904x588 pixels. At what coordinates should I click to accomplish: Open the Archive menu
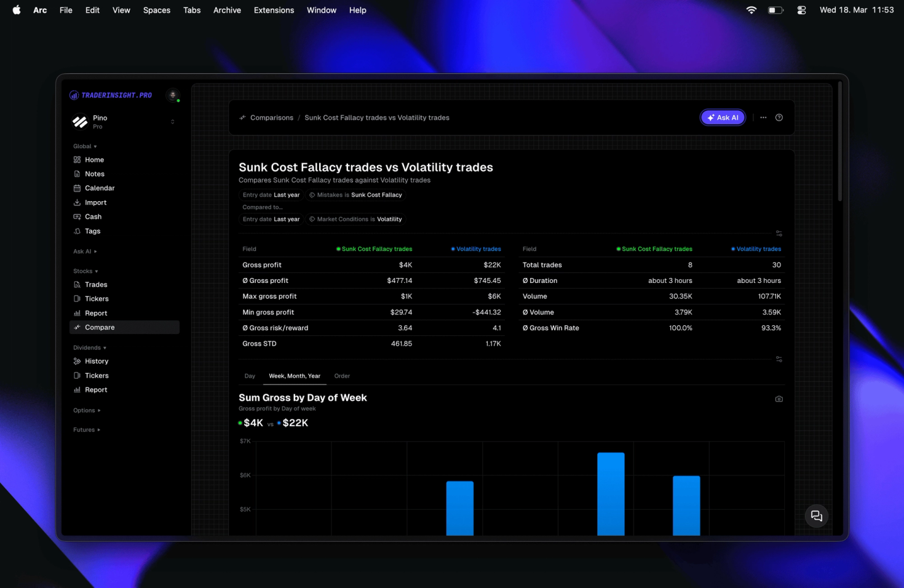[x=227, y=10]
